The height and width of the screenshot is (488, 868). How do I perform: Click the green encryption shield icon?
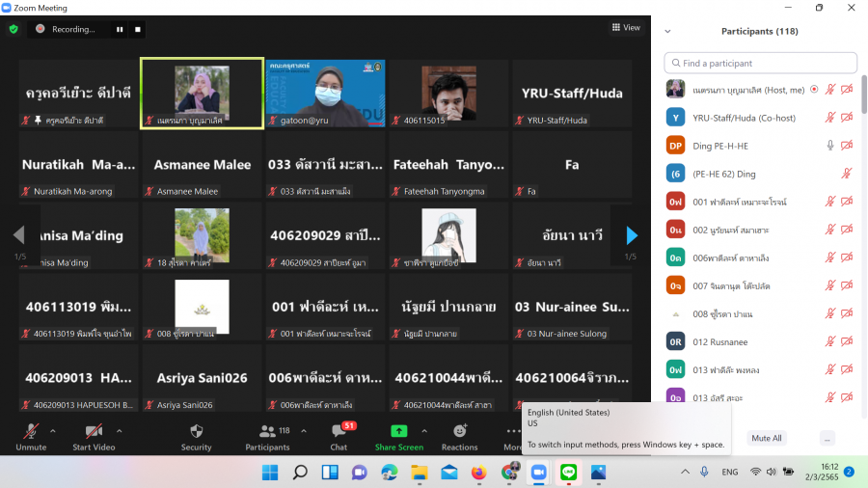click(14, 29)
